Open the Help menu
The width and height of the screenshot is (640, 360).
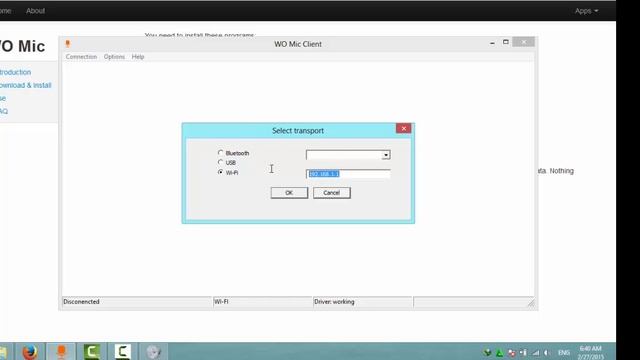138,57
